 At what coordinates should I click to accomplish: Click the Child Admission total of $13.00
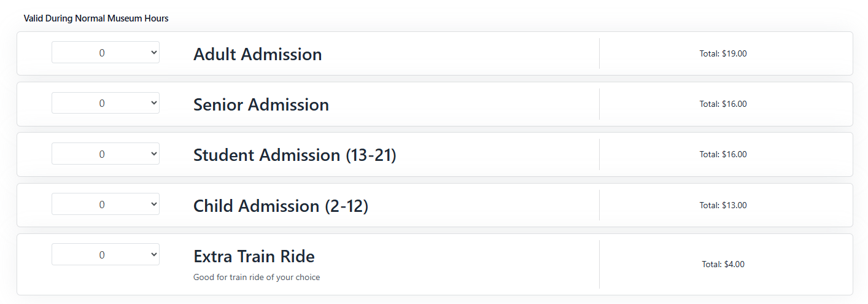click(723, 205)
